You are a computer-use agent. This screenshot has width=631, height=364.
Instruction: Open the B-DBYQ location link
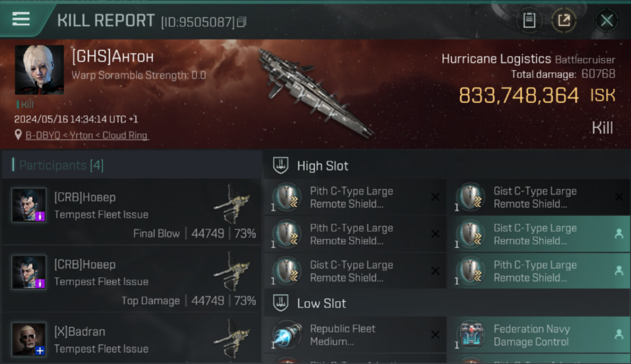pos(87,135)
